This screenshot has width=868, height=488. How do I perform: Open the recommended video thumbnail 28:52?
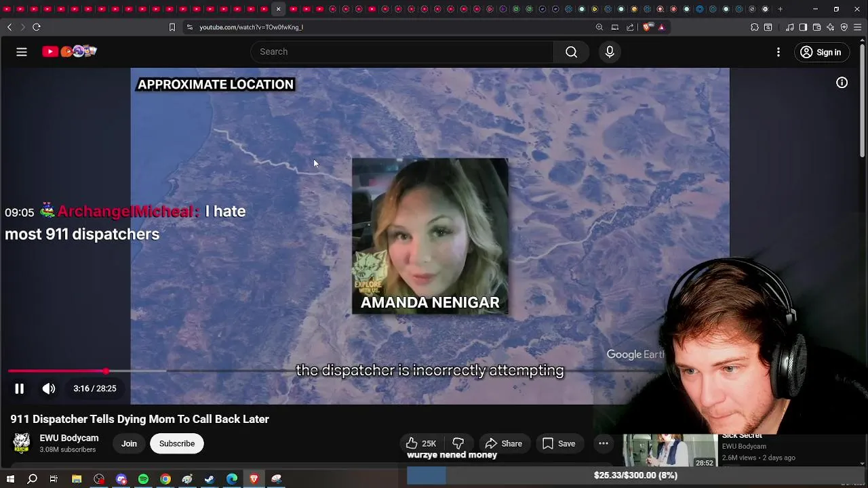coord(670,451)
